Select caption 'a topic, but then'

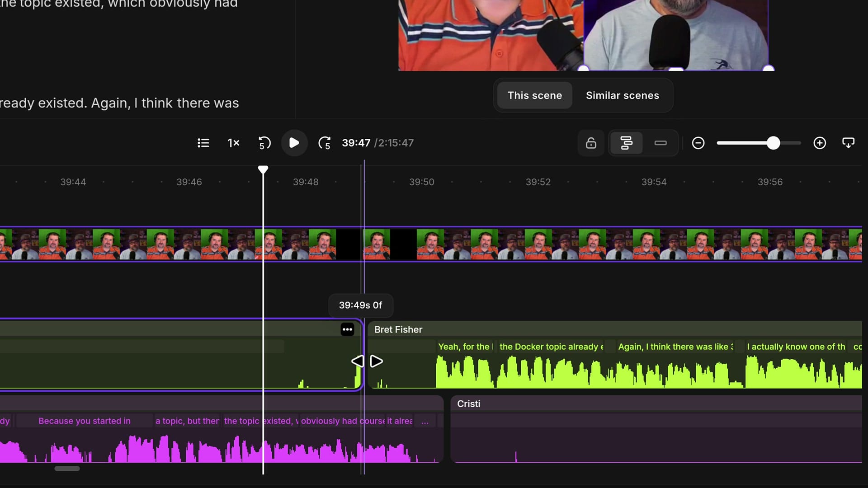click(x=187, y=421)
